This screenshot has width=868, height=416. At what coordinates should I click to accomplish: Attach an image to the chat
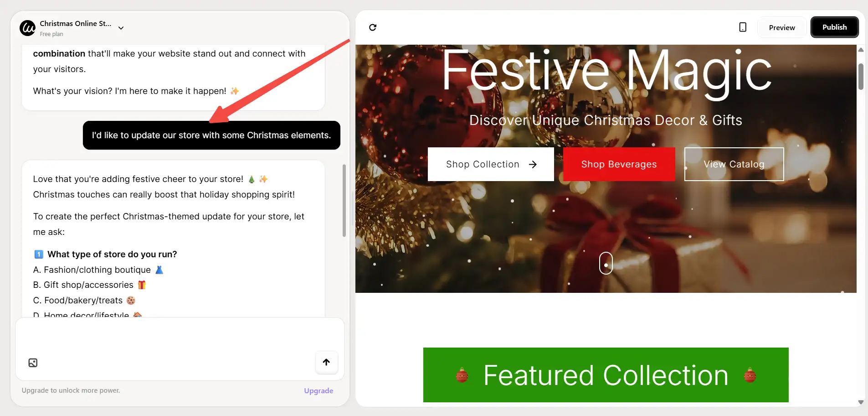tap(33, 363)
